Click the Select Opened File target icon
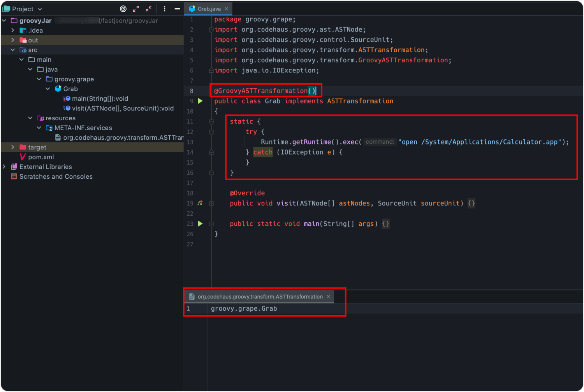Screen dimensions: 584x392 123,9
